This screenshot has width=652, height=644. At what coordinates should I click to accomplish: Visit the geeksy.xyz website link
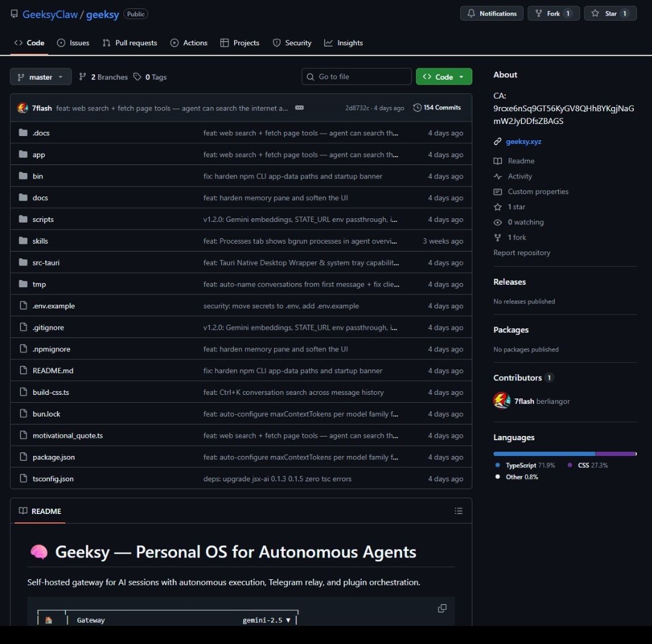(x=523, y=141)
